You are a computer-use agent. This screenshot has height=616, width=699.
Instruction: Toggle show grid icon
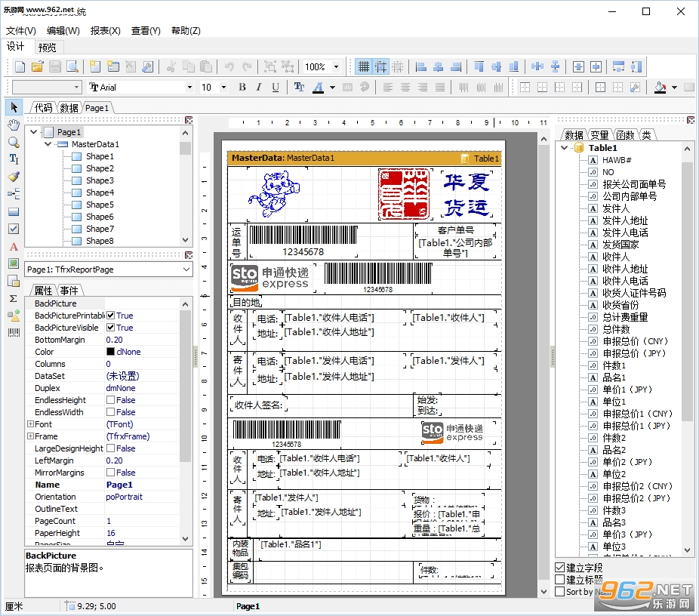(x=364, y=67)
